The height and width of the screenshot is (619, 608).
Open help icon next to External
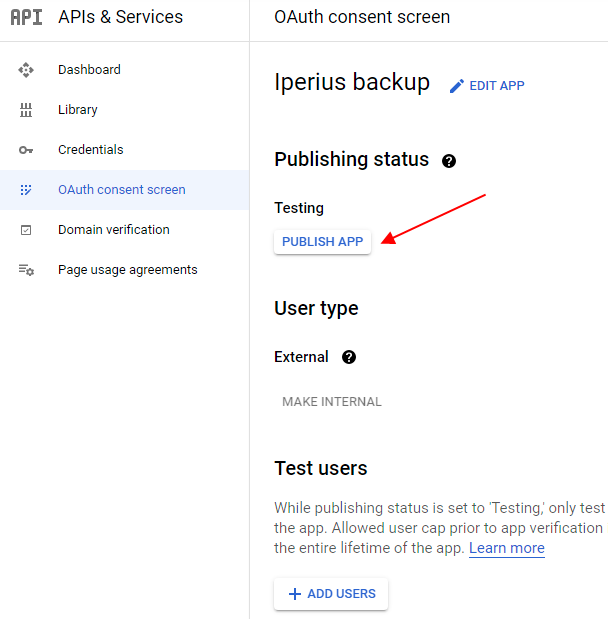click(x=349, y=357)
